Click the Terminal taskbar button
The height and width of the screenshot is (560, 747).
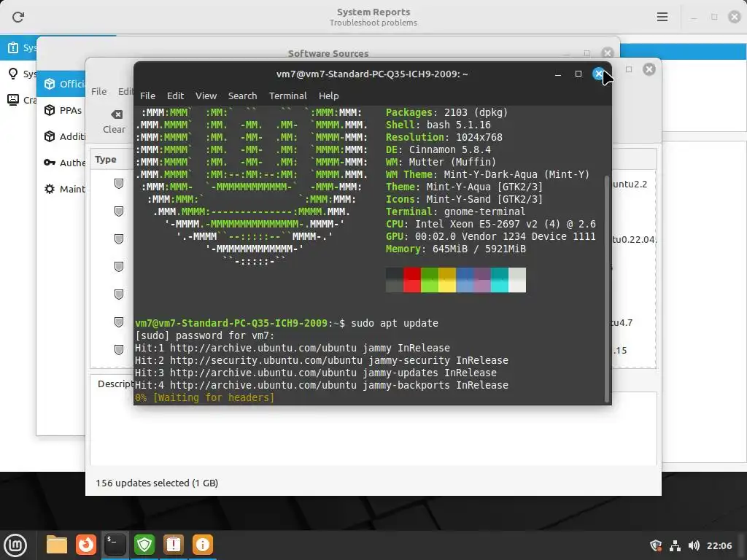pyautogui.click(x=115, y=545)
